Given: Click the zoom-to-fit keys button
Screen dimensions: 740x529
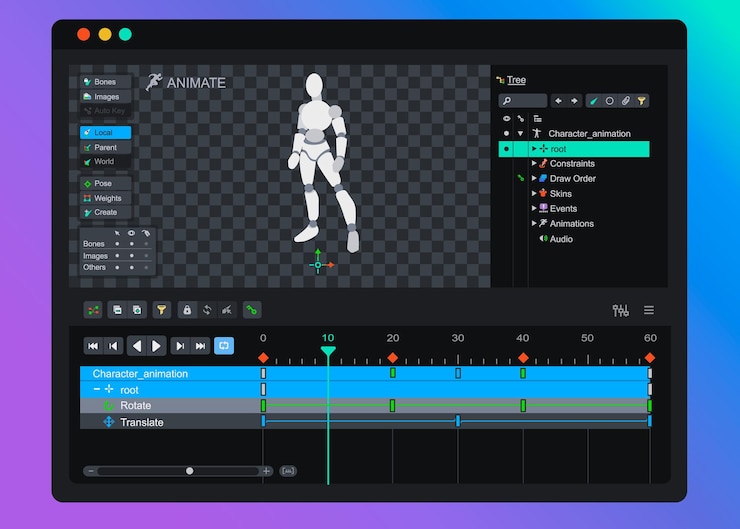Looking at the screenshot, I should (288, 471).
